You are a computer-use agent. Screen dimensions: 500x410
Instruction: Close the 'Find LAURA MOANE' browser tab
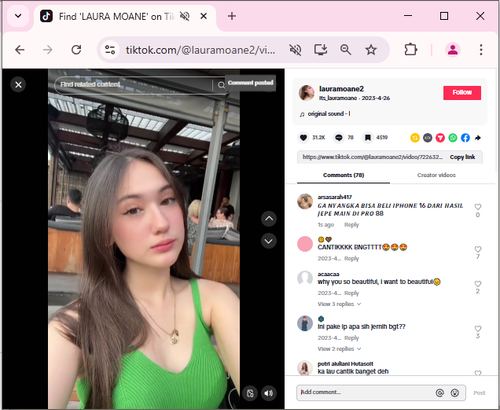pos(204,16)
